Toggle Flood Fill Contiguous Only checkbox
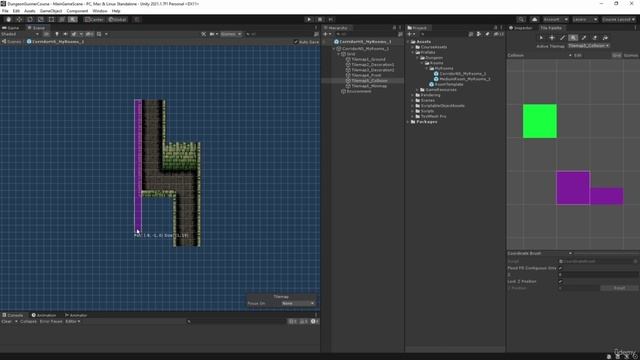 click(560, 268)
